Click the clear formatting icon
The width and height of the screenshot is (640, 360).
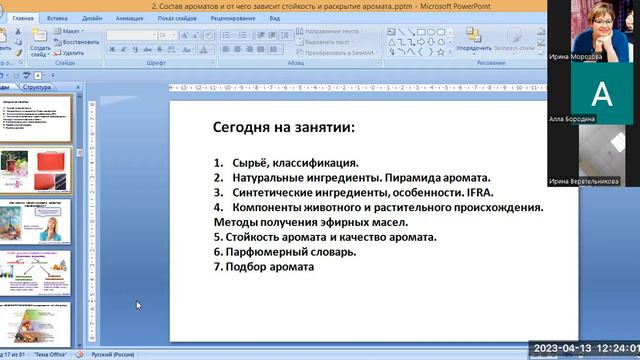pyautogui.click(x=209, y=36)
